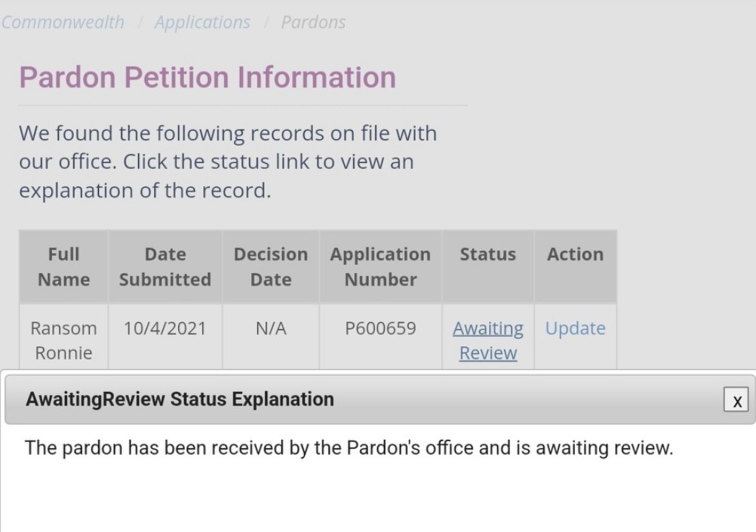Click the Commonwealth breadcrumb link
Image resolution: width=756 pixels, height=532 pixels.
coord(63,23)
